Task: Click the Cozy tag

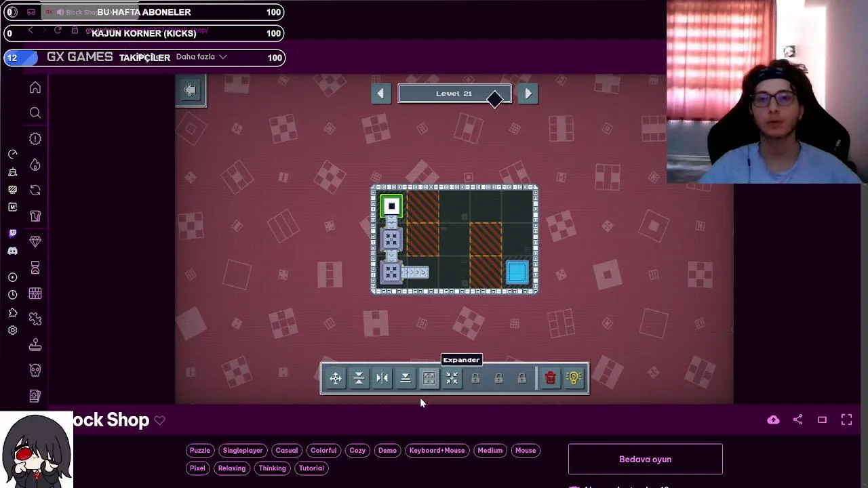Action: click(357, 450)
